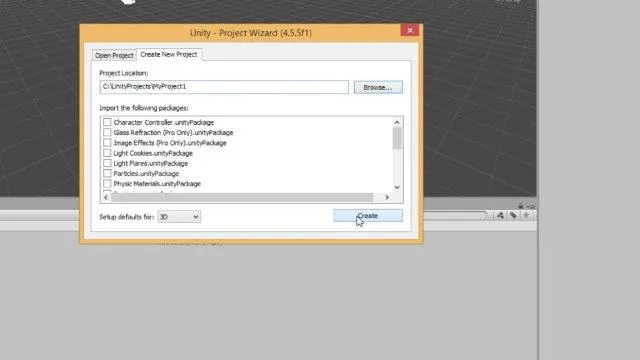
Task: Click the list scroll down arrow
Action: tap(397, 187)
